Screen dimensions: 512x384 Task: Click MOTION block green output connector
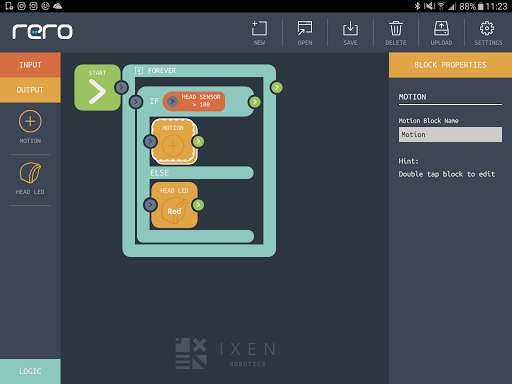(x=198, y=142)
